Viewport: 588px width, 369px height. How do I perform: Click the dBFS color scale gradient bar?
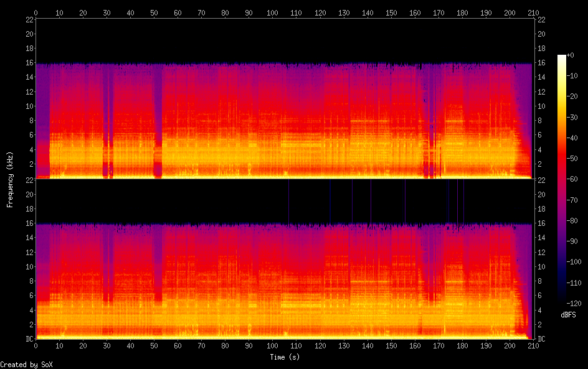tap(561, 179)
